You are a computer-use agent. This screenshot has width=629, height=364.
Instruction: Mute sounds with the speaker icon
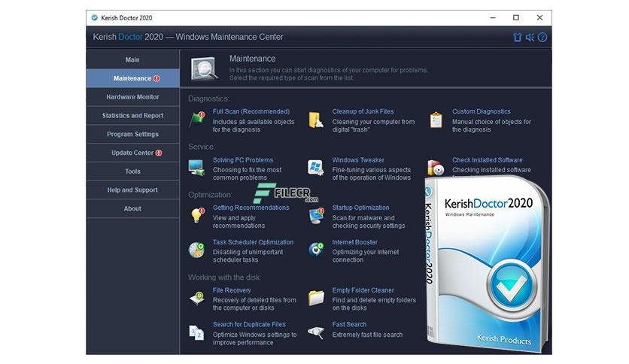530,38
